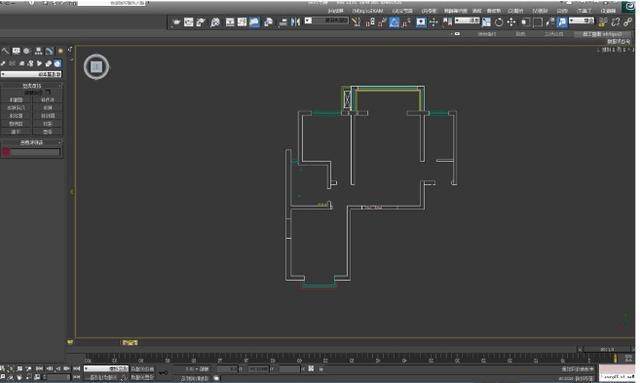Click the Cylinder primitive button

click(48, 116)
